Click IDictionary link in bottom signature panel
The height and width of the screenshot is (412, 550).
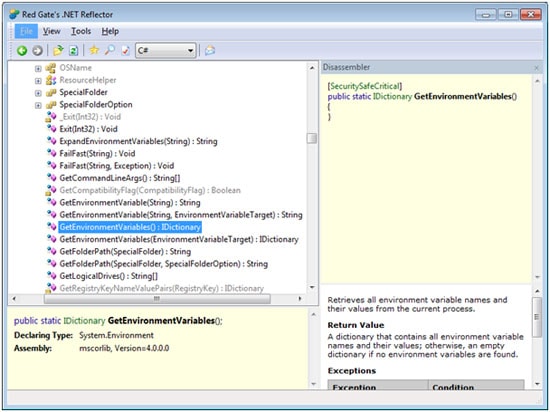click(84, 320)
